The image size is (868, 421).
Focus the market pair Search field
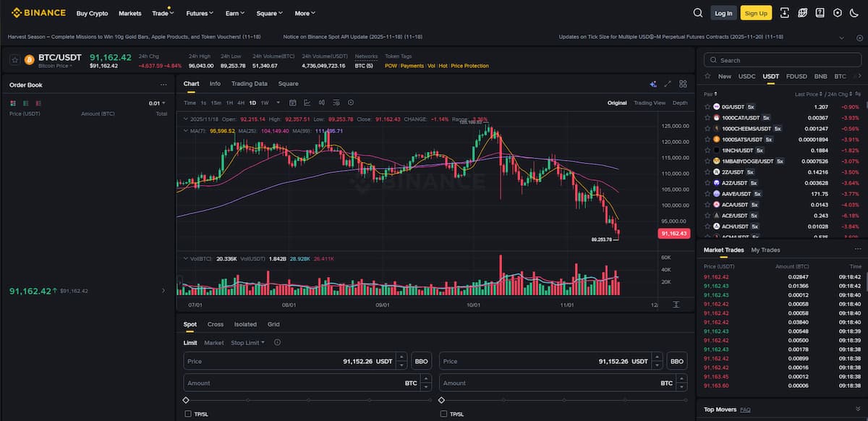(x=782, y=60)
